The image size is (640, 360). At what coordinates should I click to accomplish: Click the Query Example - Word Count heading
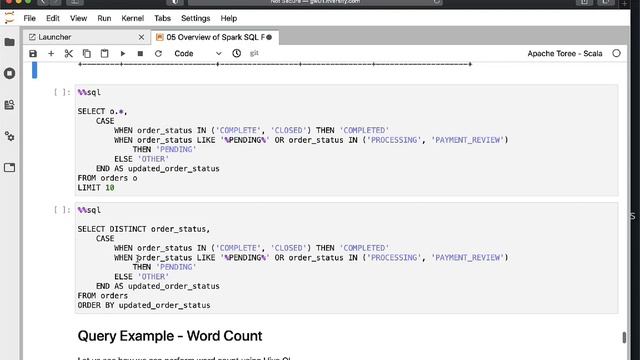[170, 336]
